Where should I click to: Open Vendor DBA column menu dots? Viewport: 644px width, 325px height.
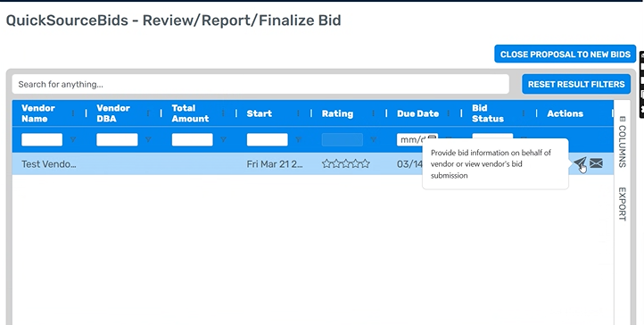tap(148, 113)
